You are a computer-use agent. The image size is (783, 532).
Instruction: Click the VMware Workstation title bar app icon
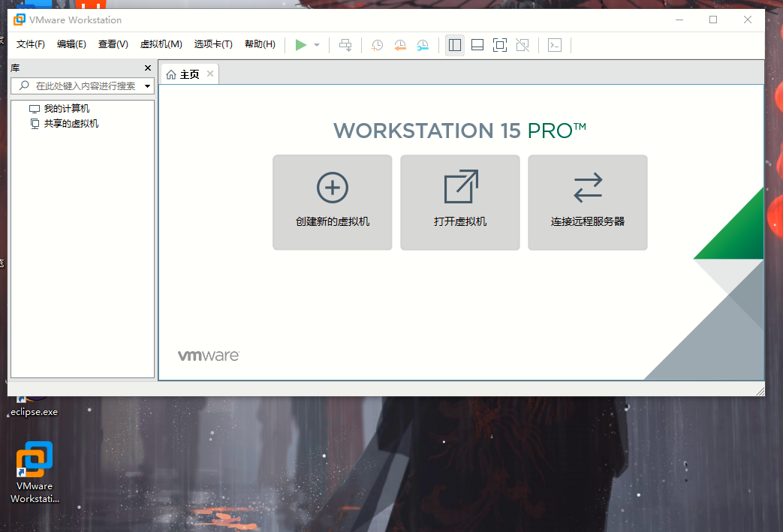[20, 20]
